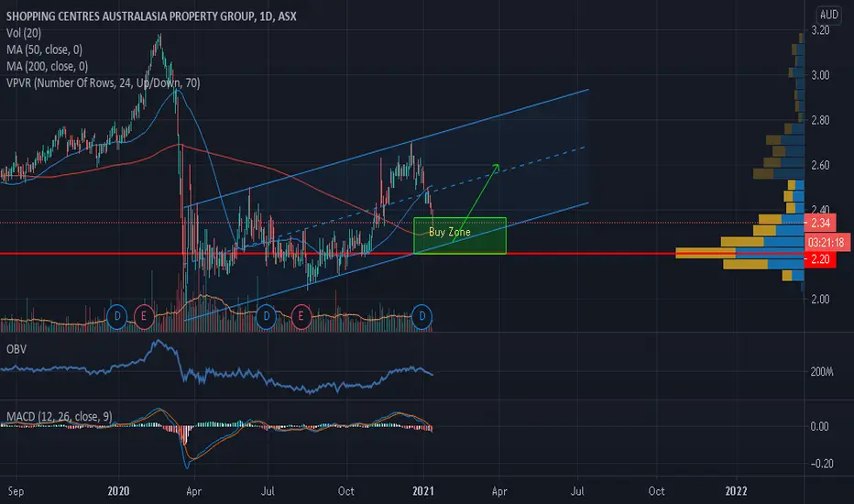The image size is (854, 504).
Task: Click the Sep time axis label
Action: click(16, 491)
